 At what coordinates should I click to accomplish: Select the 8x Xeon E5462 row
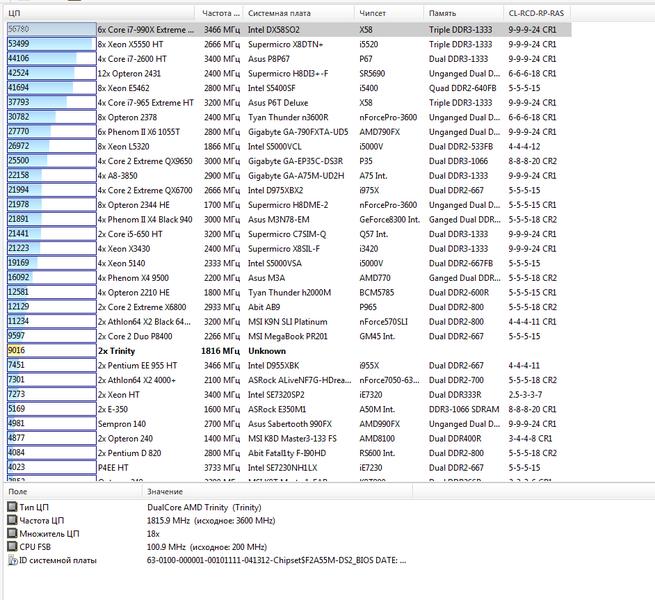[x=289, y=88]
